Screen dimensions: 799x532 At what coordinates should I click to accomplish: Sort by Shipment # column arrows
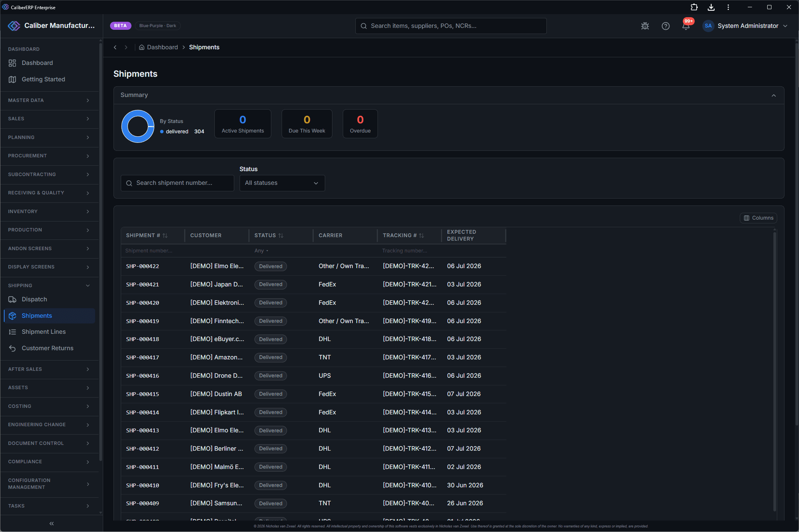[x=165, y=236]
